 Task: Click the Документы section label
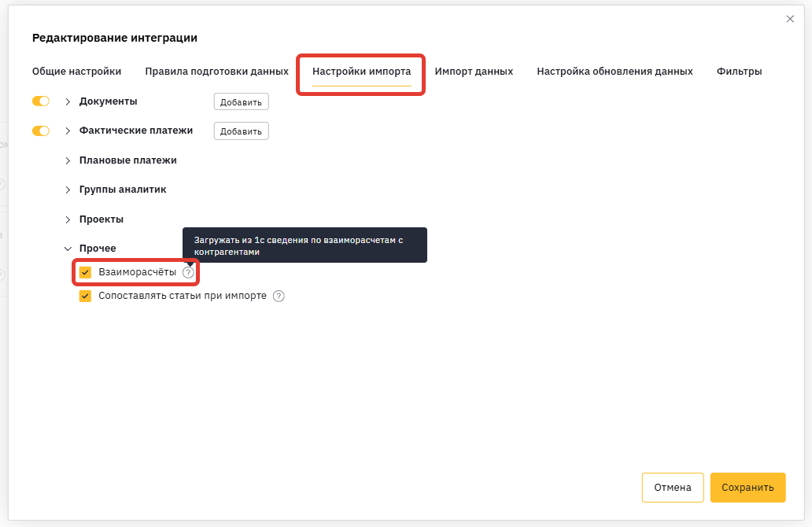click(109, 101)
